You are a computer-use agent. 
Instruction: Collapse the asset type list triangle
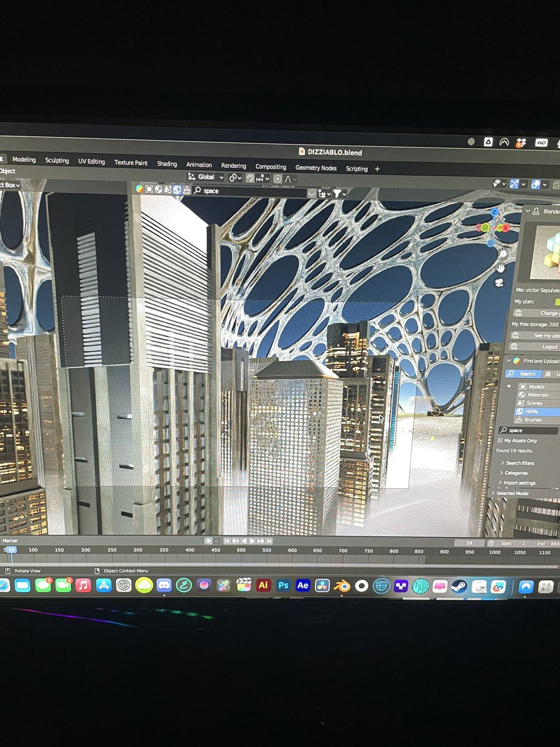click(x=510, y=386)
